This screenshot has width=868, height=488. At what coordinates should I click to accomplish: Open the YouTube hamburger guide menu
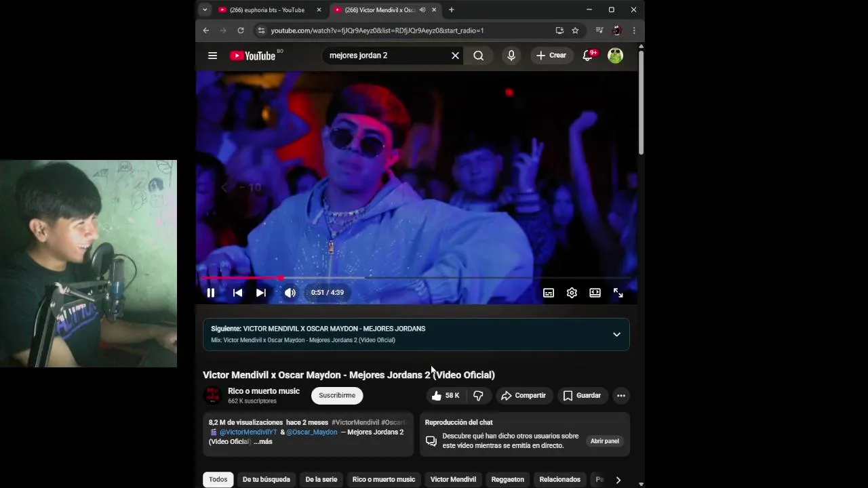212,56
